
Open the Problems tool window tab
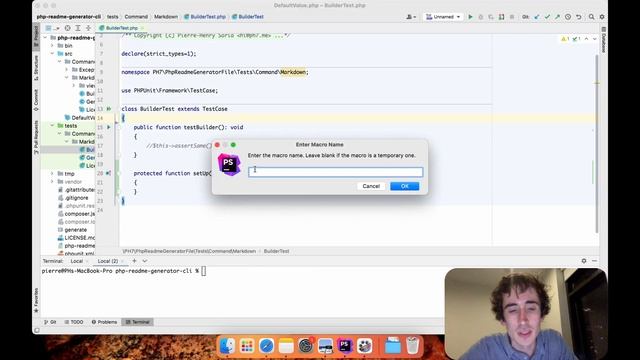coord(104,322)
